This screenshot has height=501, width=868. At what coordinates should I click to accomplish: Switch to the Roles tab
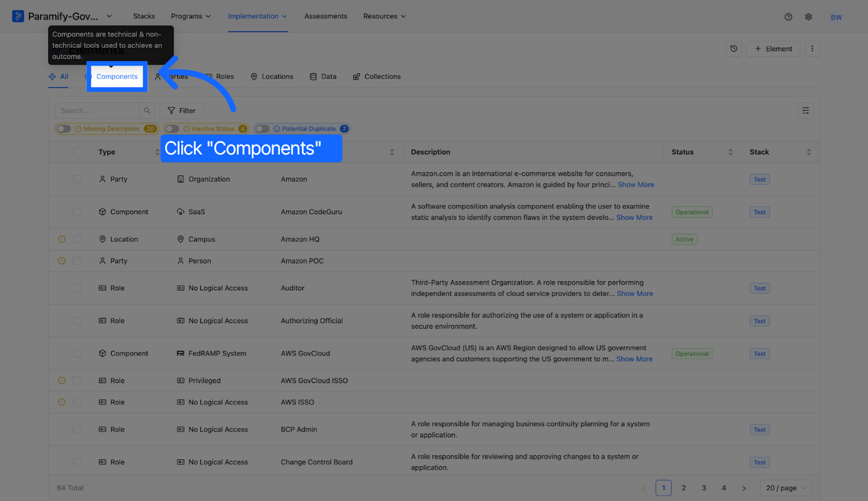219,77
